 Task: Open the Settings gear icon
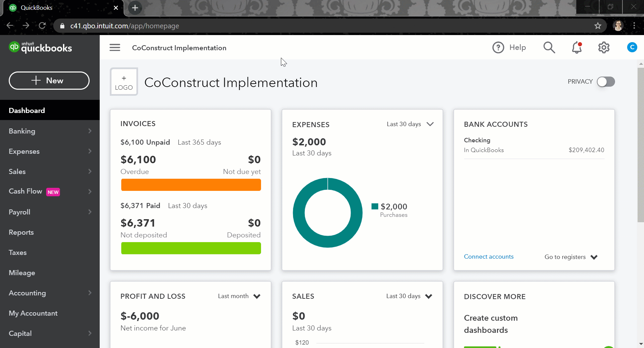click(604, 48)
